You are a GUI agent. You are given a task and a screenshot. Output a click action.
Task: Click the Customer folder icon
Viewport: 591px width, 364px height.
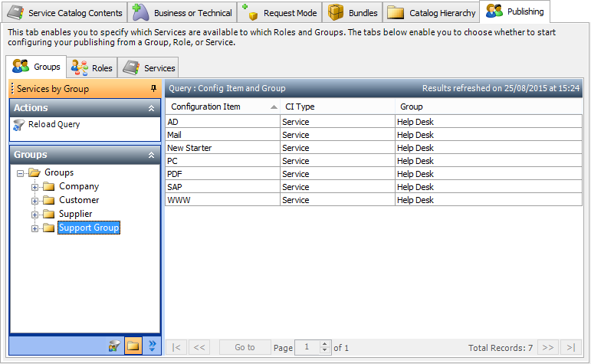tap(48, 200)
